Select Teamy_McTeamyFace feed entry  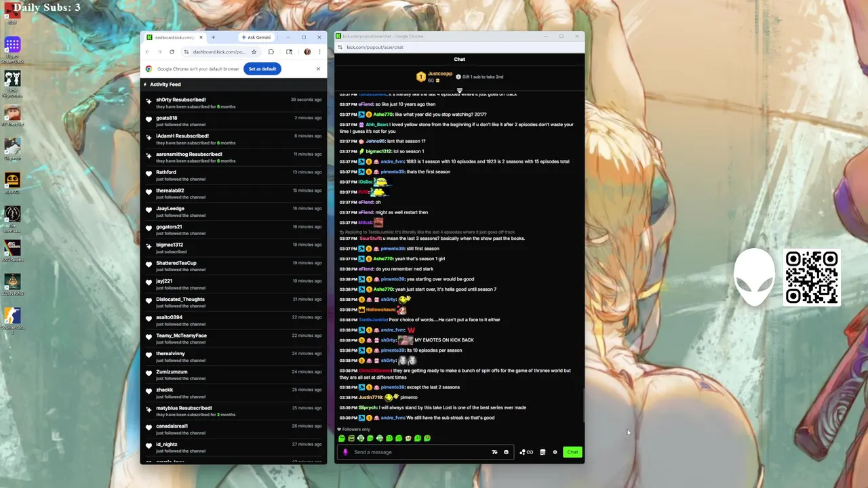(x=234, y=338)
